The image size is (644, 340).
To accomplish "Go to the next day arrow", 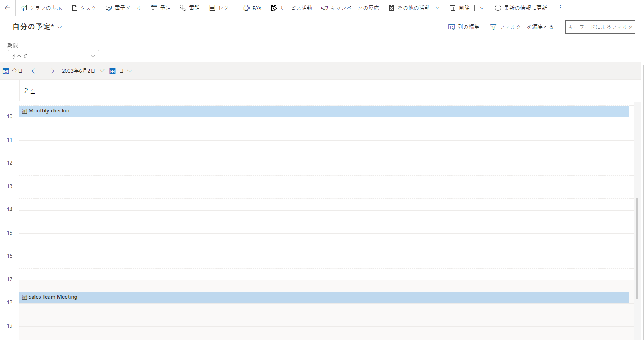I will pos(51,71).
